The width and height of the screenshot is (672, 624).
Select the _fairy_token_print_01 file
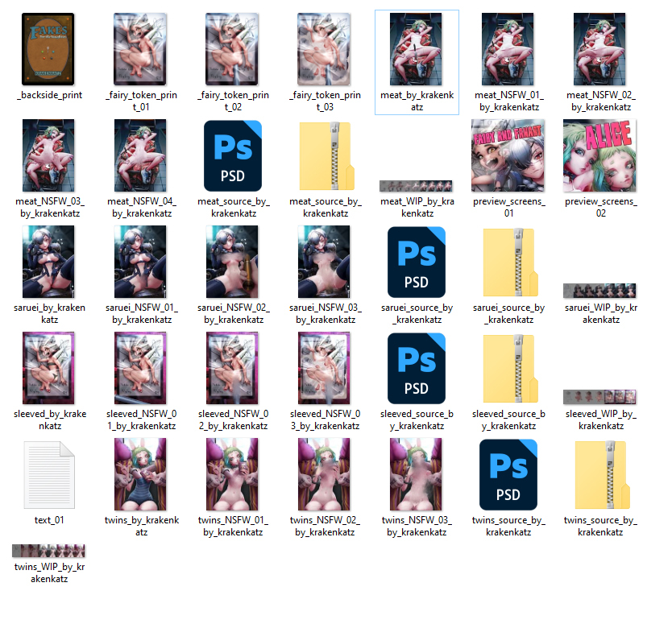141,48
